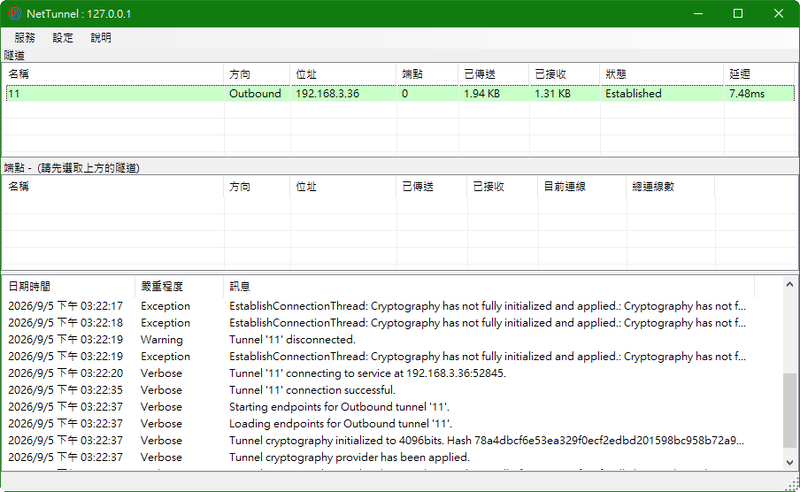Select log row Loading endpoints for Outbound tunnel
Viewport: 800px width, 492px height.
[378, 424]
